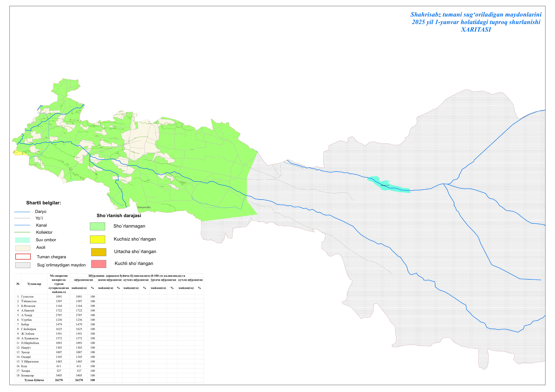Image resolution: width=555 pixels, height=392 pixels.
Task: Click the red Tuman chegara legend box
Action: click(x=23, y=257)
